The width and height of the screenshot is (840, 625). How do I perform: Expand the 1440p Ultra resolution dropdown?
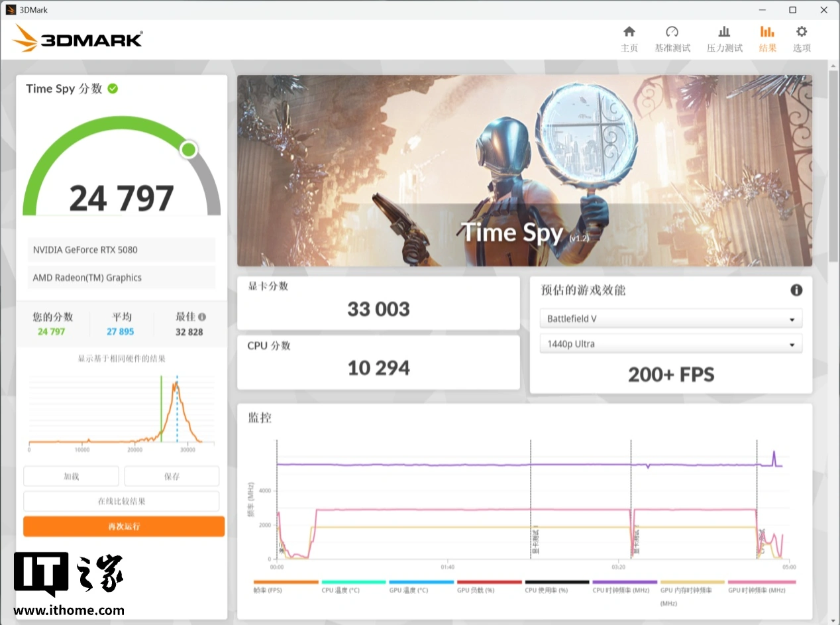(x=670, y=344)
